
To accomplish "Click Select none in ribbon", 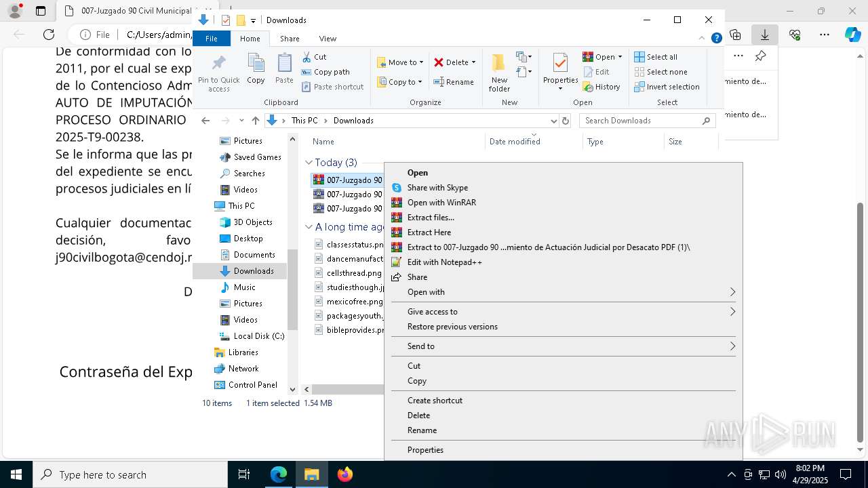I will (660, 72).
